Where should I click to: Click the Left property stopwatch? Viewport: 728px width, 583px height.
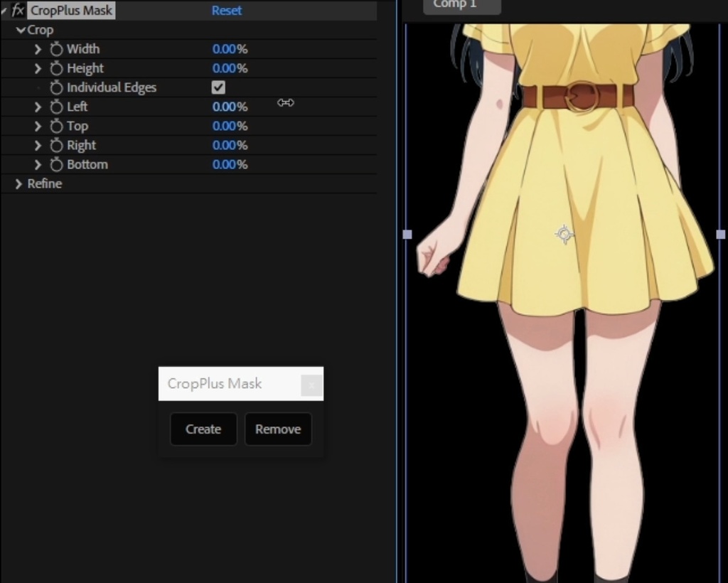coord(56,106)
